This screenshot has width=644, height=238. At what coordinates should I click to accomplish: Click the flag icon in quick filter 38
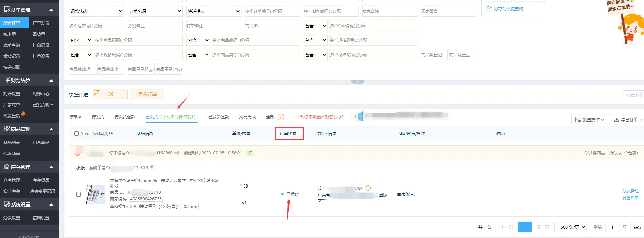coord(97,92)
